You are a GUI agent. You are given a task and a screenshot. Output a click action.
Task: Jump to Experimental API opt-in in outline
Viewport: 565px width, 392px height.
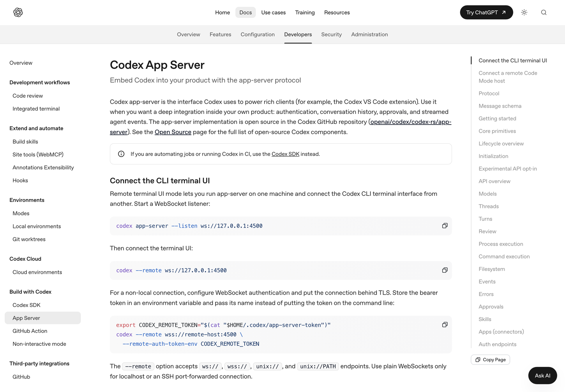coord(508,169)
